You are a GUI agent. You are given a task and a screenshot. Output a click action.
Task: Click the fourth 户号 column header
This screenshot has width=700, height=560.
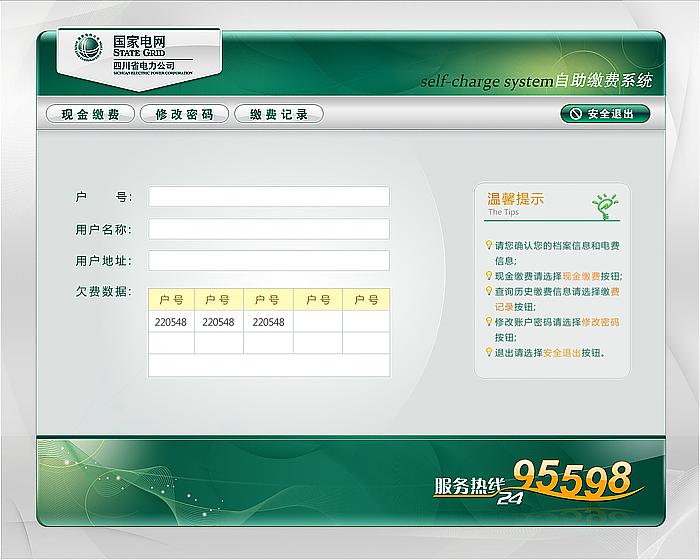[x=318, y=300]
